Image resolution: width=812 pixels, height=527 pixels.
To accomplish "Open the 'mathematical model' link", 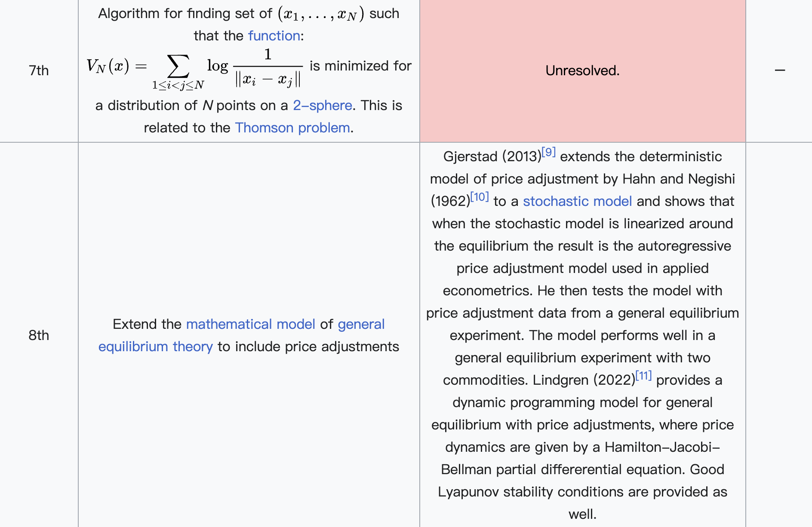I will 250,324.
